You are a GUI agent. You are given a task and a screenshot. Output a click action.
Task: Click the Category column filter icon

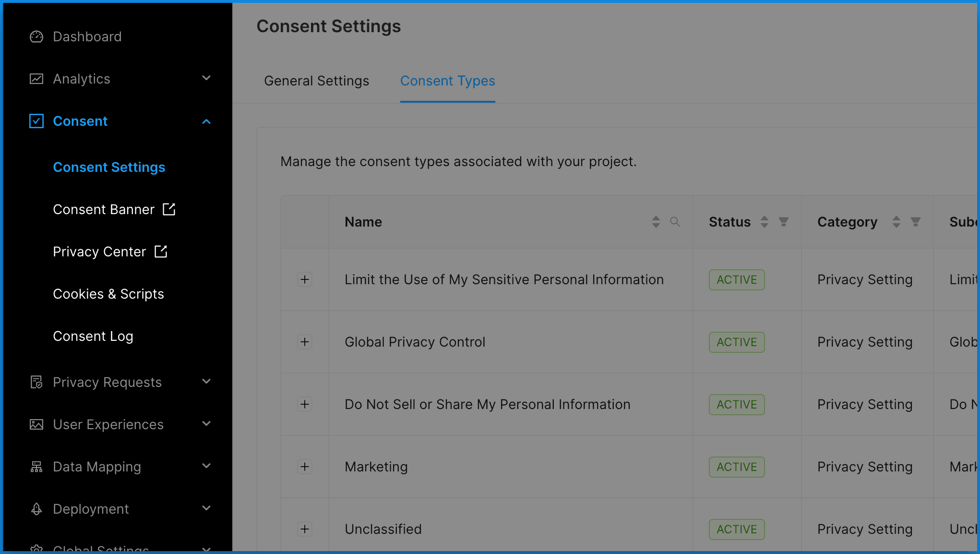pos(915,222)
